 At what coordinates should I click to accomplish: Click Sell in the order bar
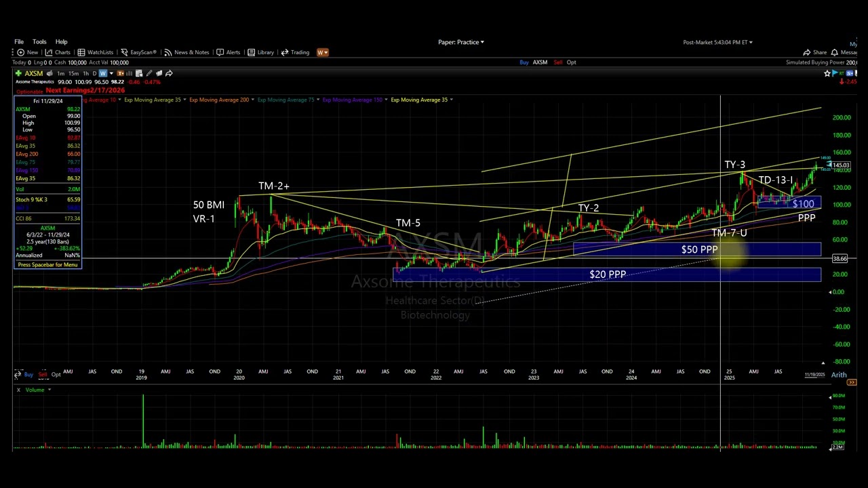tap(557, 62)
